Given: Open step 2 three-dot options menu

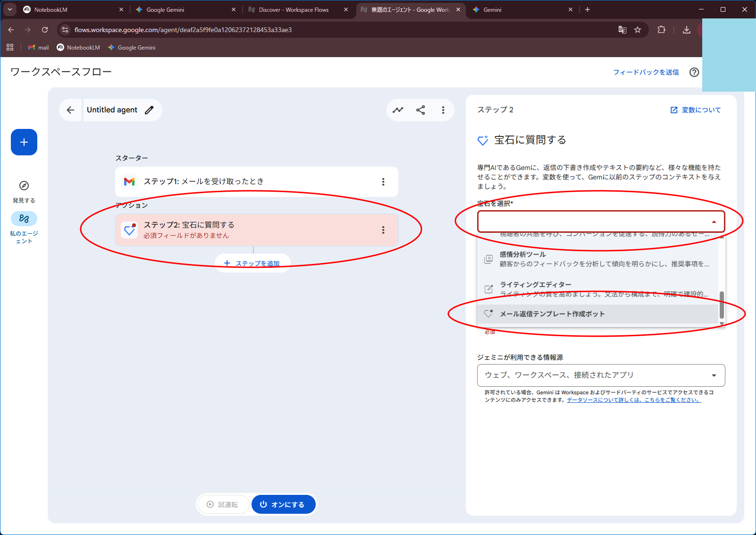Looking at the screenshot, I should pos(383,230).
